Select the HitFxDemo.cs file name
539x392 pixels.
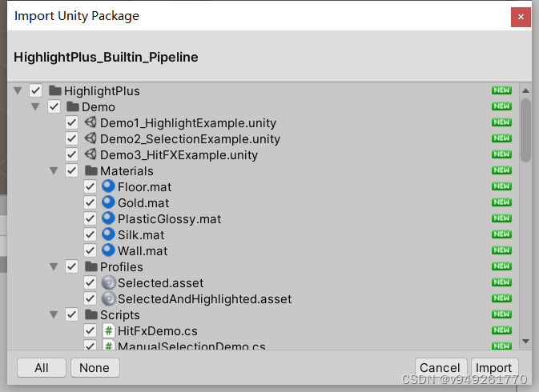tap(158, 331)
